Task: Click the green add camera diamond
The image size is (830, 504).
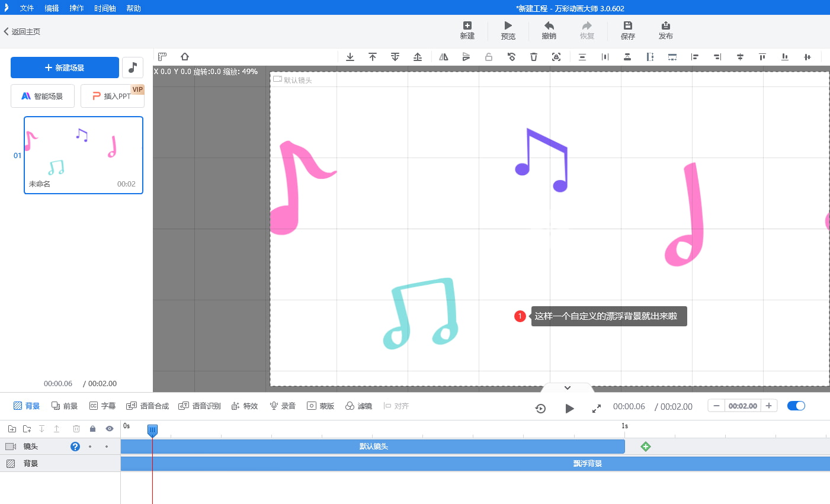Action: tap(646, 447)
